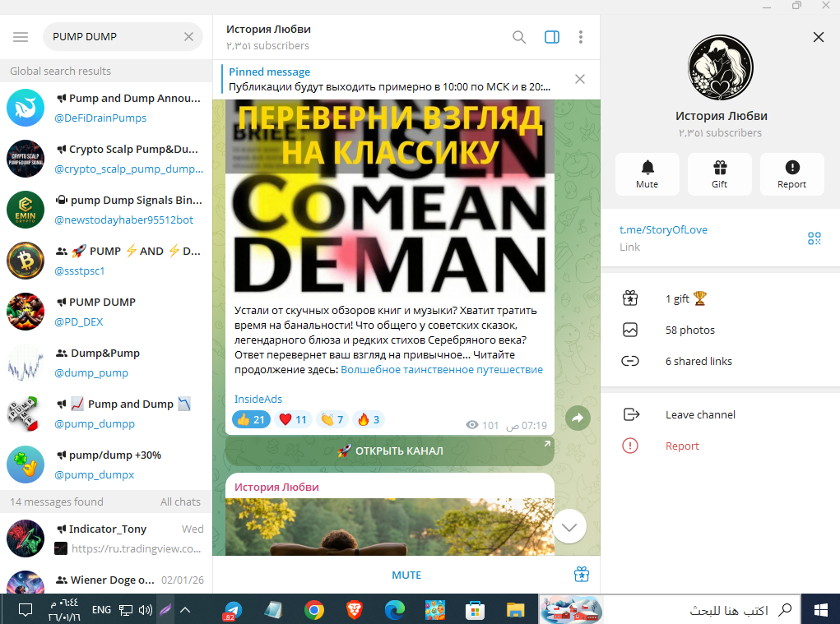React with clapping hands 7
This screenshot has width=840, height=624.
pyautogui.click(x=332, y=419)
